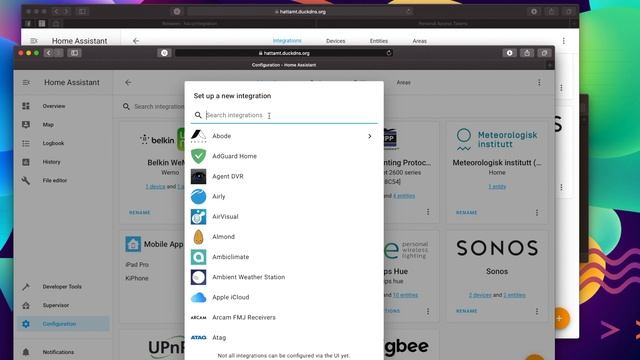Image resolution: width=640 pixels, height=360 pixels.
Task: Focus the Search integrations field in dialog
Action: click(284, 116)
